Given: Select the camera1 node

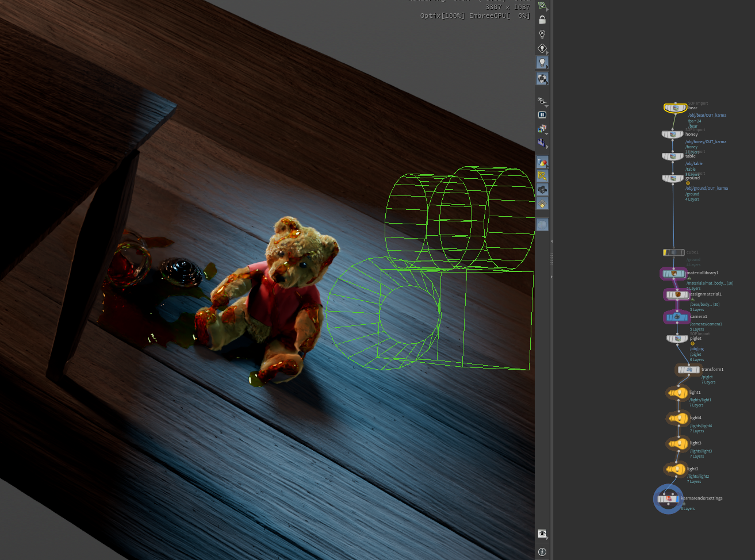Looking at the screenshot, I should coord(677,317).
